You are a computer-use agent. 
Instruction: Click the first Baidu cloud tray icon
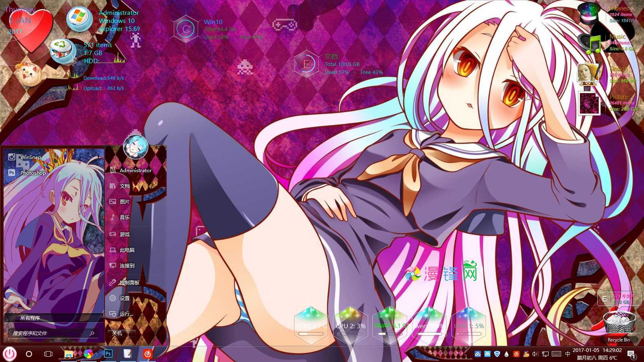tap(478, 354)
